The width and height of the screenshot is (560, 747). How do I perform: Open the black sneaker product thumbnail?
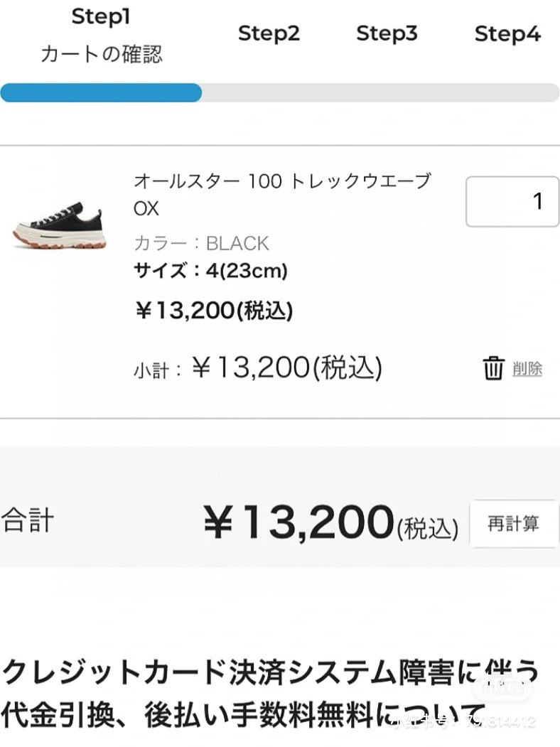tap(59, 227)
